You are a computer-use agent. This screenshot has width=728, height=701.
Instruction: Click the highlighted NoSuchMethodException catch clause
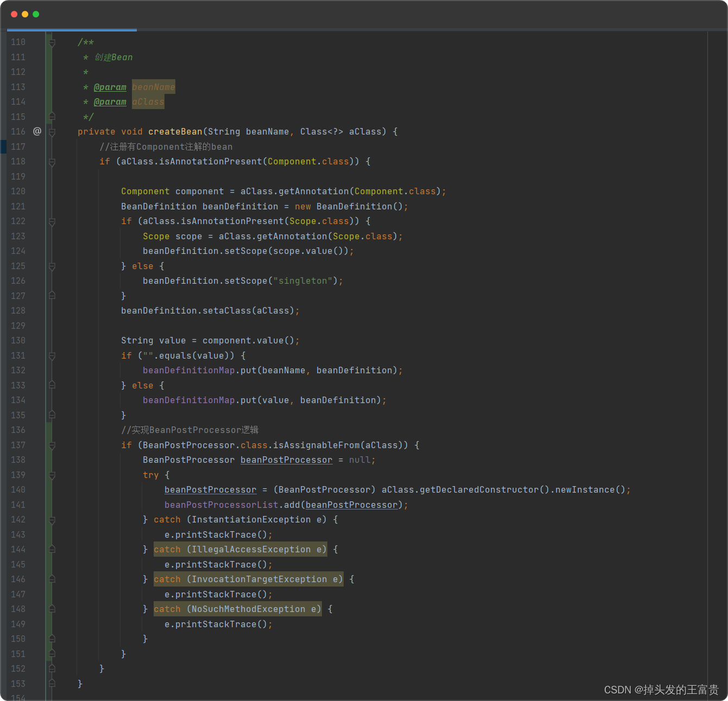pyautogui.click(x=238, y=609)
